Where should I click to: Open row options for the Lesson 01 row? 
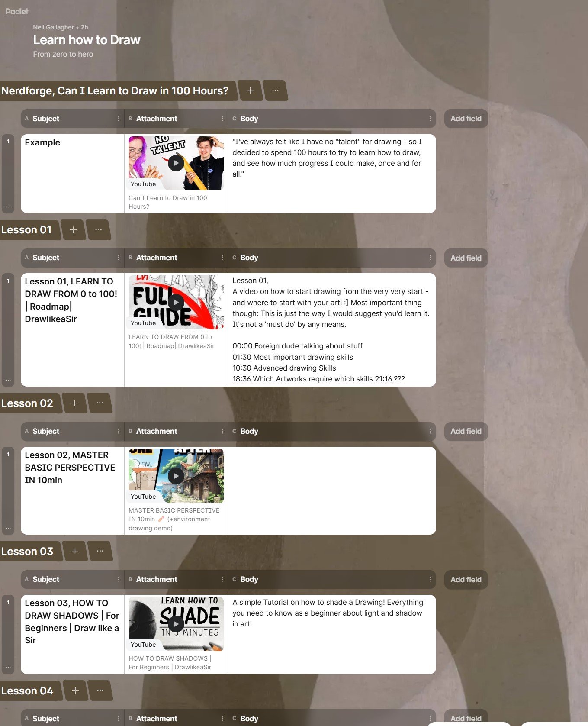[8, 380]
